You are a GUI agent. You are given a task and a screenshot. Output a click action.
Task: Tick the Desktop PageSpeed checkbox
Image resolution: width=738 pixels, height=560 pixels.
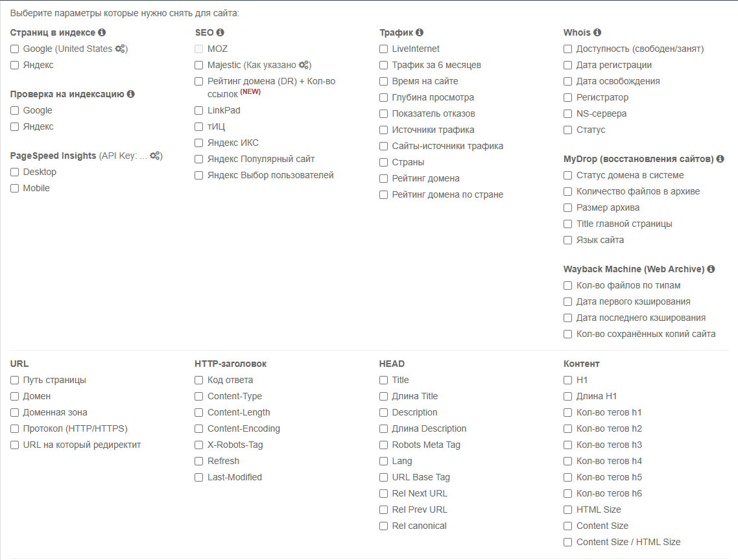coord(15,172)
